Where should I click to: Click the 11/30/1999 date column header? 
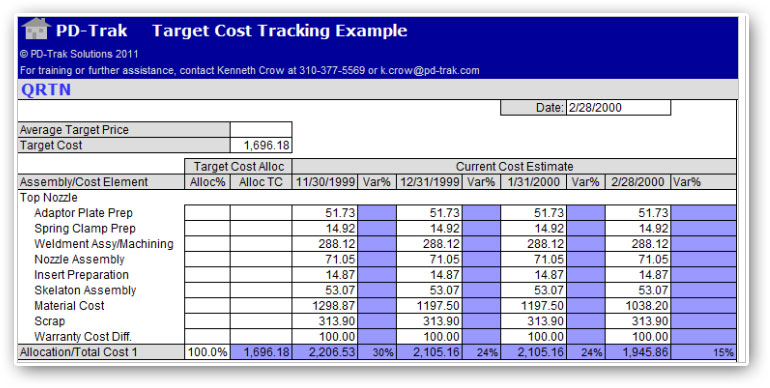point(325,182)
